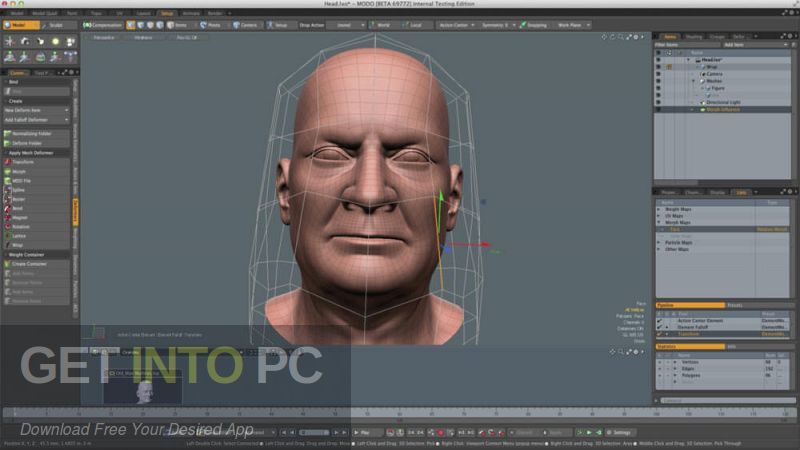The width and height of the screenshot is (800, 450).
Task: Toggle the Transform checkmark in pipeline list
Action: pos(659,334)
